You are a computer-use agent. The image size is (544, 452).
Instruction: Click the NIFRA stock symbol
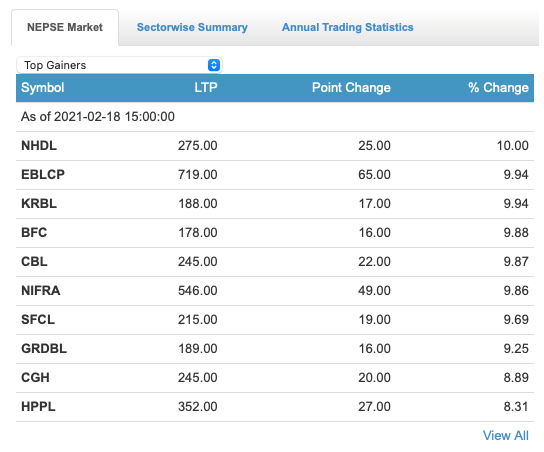pos(41,291)
